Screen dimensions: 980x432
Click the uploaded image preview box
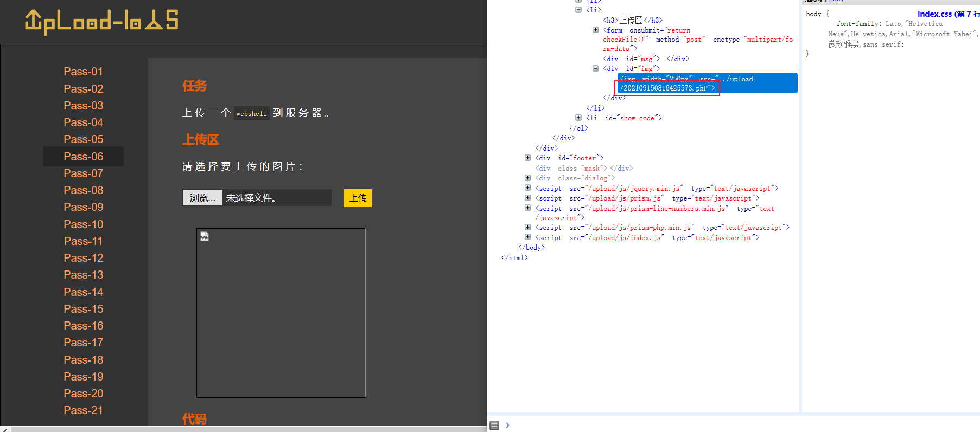pyautogui.click(x=281, y=313)
